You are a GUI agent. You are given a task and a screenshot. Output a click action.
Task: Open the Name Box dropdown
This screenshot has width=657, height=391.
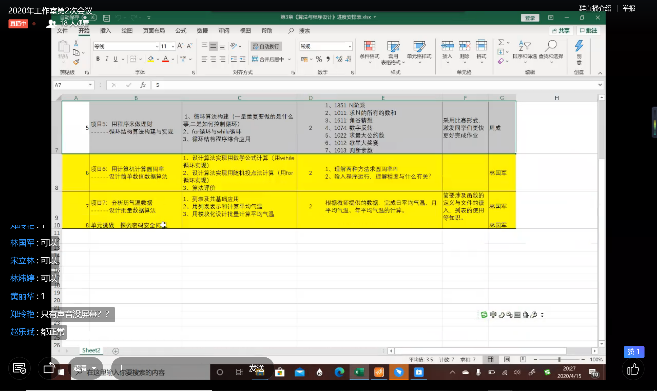(x=90, y=85)
